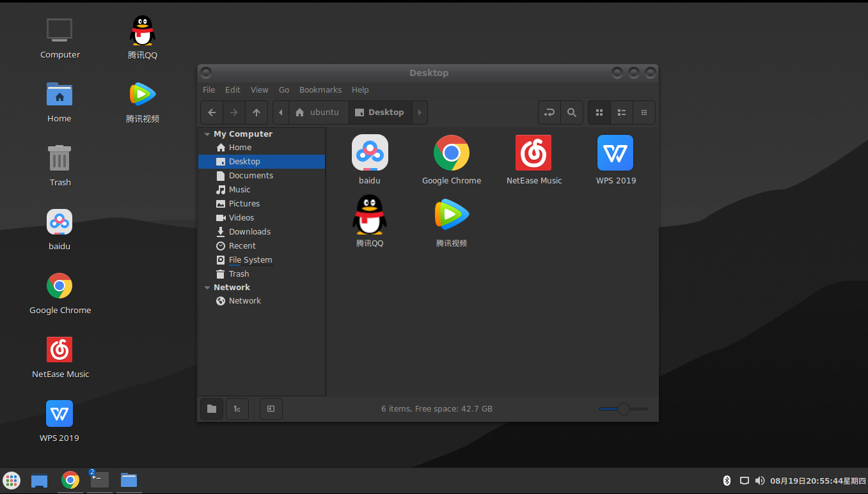Open the Go menu
Screen dimensions: 868x494
(x=284, y=90)
